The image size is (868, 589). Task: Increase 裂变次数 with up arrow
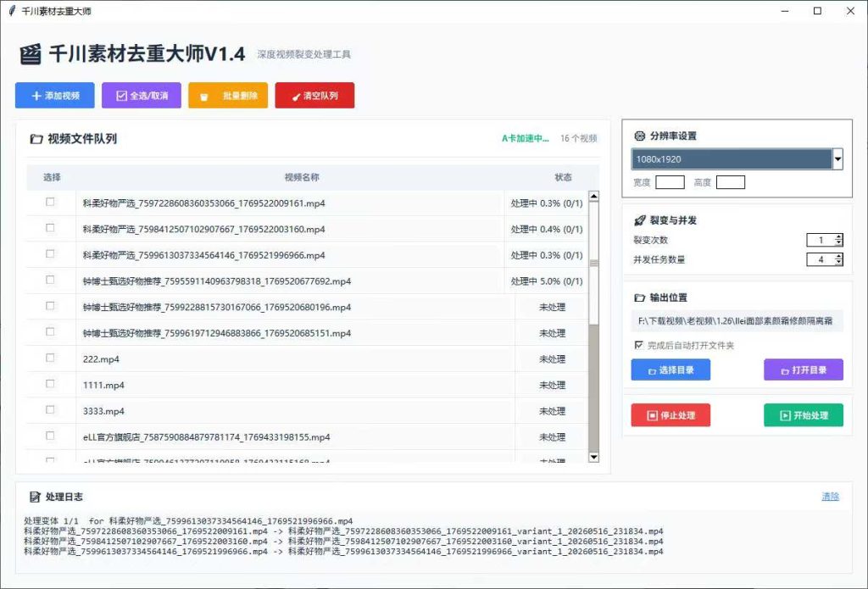838,237
